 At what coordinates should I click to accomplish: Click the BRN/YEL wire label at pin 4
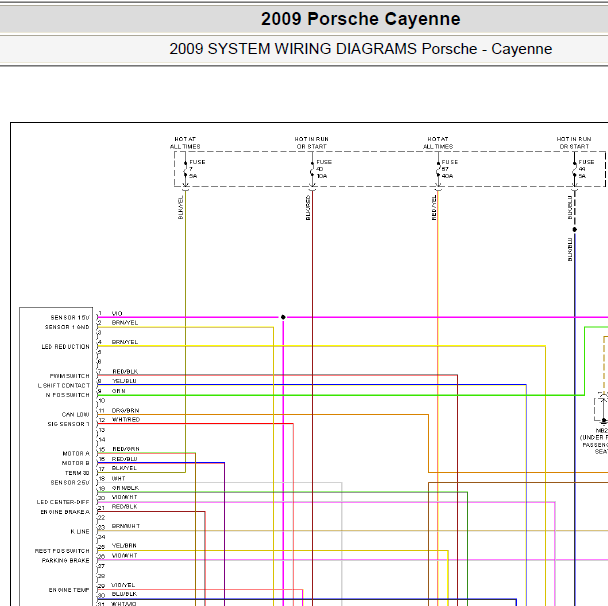125,342
